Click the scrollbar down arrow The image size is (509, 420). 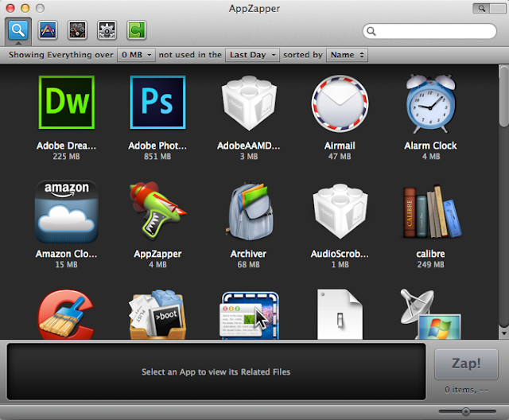coord(503,333)
